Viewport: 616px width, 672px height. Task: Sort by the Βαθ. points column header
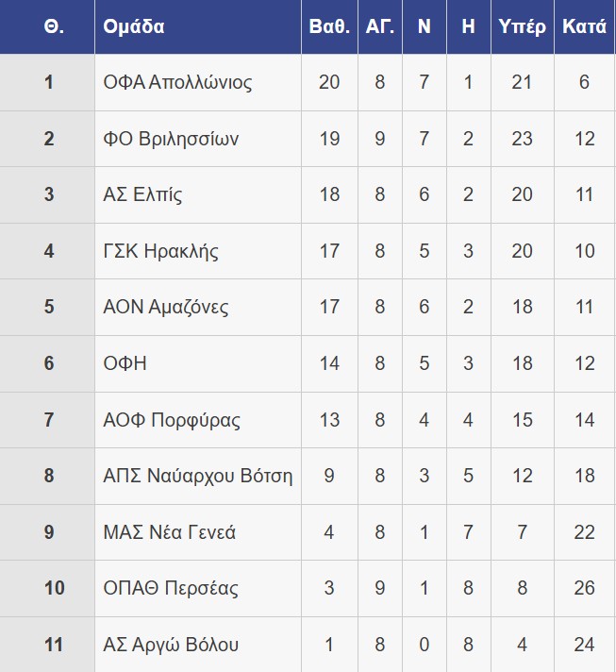[329, 26]
